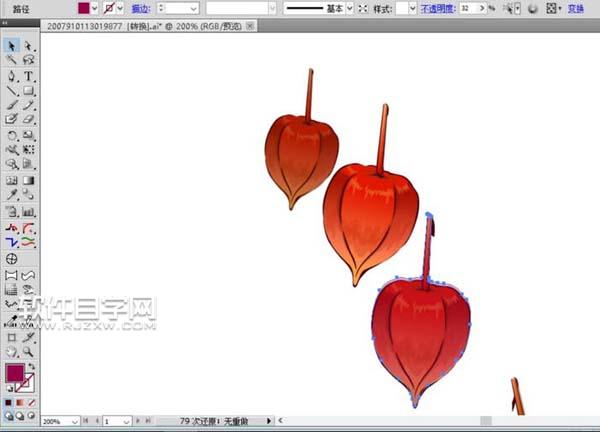Select the Type tool
The image size is (600, 432).
click(28, 76)
